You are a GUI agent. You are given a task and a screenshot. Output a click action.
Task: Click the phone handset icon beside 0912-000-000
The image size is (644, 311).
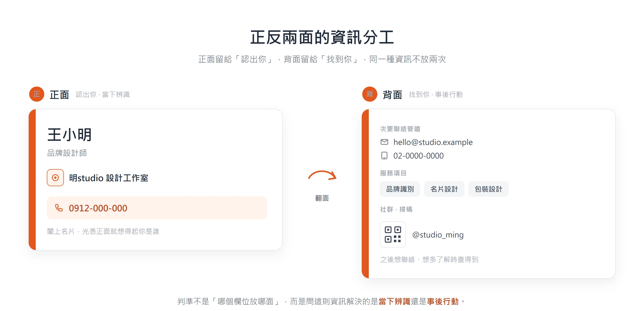coord(59,208)
